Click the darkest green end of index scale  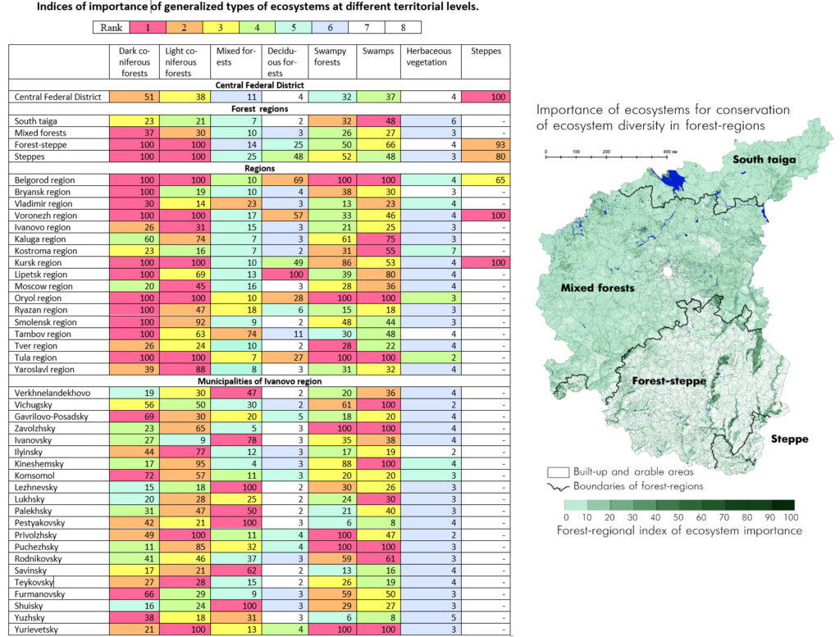coord(783,505)
